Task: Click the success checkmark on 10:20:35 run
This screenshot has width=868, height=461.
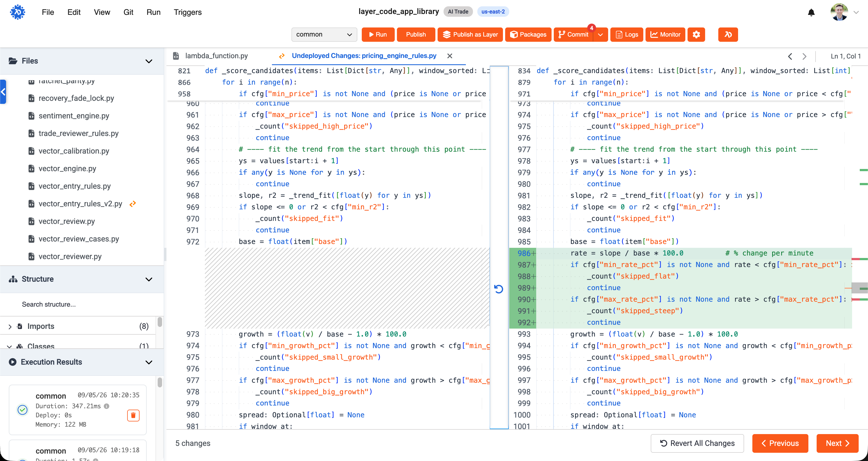Action: (23, 410)
